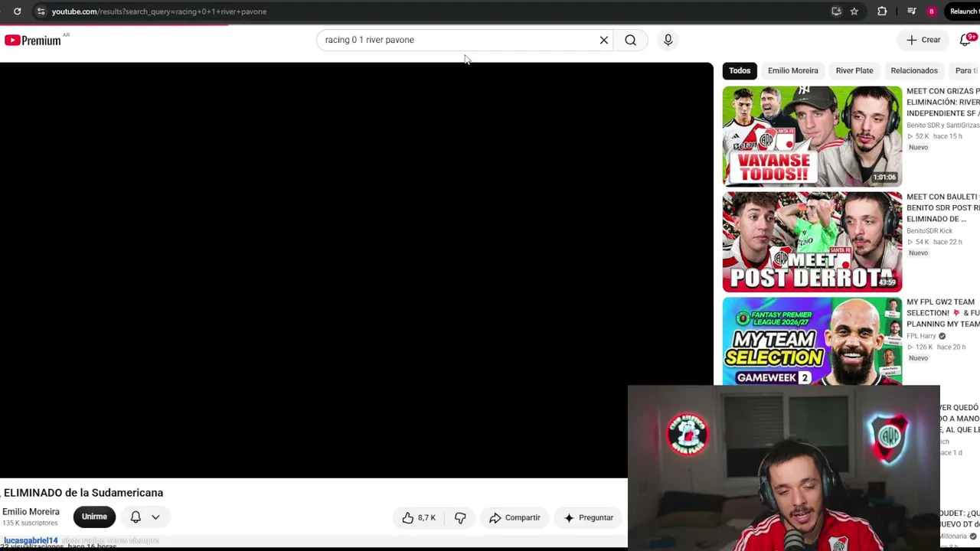Run the search with the magnifier icon
Screen dimensions: 980x551
[630, 40]
